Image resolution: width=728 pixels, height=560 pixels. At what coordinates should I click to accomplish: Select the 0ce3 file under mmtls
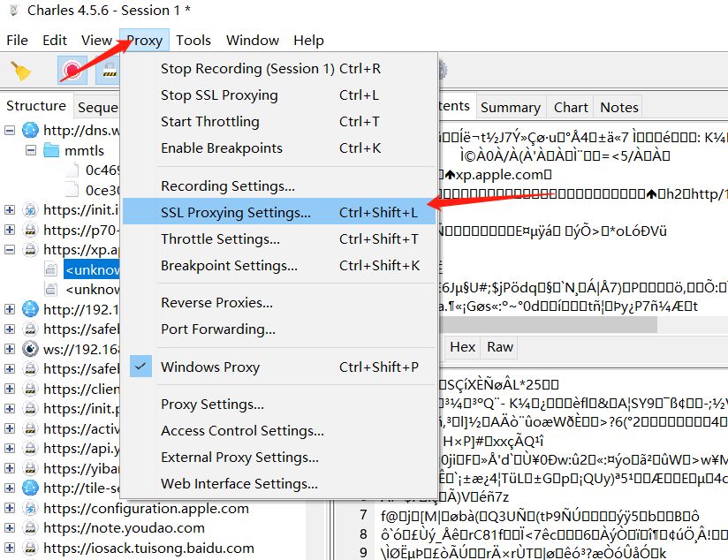point(102,191)
